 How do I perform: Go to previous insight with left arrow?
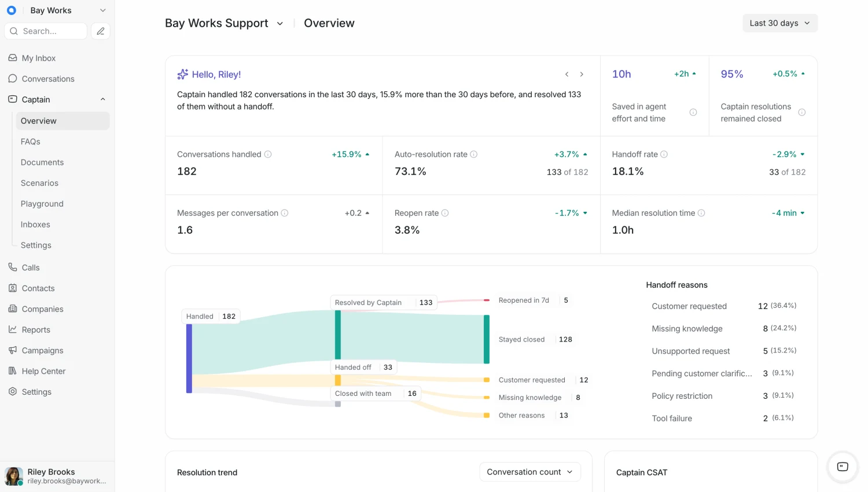click(567, 74)
